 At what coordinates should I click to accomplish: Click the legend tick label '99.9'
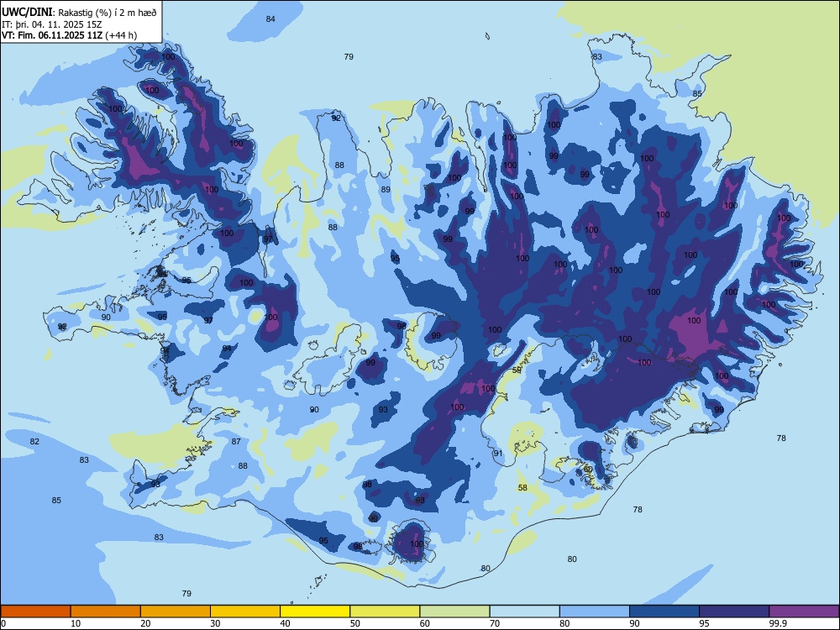[x=778, y=623]
